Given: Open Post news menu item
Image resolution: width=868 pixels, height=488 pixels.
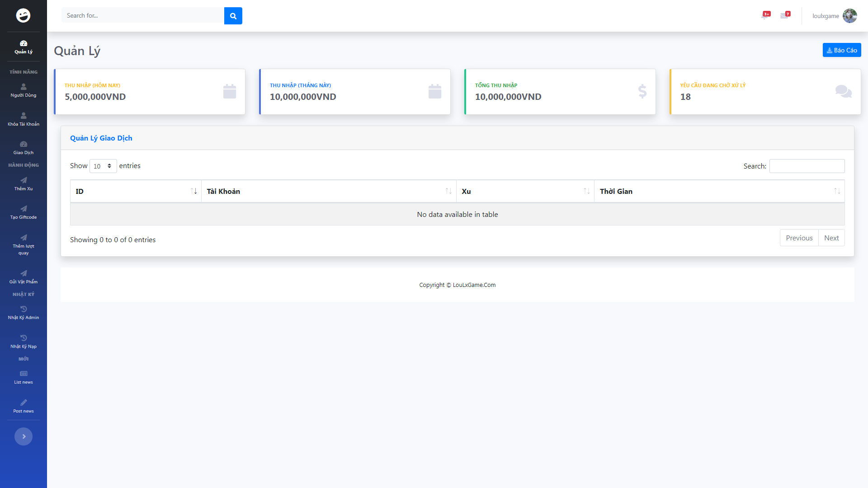Looking at the screenshot, I should point(24,406).
